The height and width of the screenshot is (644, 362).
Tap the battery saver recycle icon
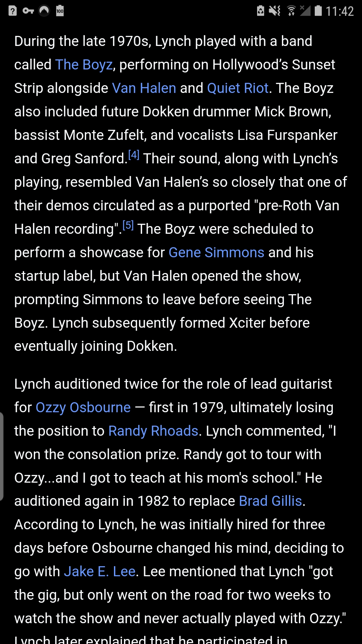tap(260, 11)
